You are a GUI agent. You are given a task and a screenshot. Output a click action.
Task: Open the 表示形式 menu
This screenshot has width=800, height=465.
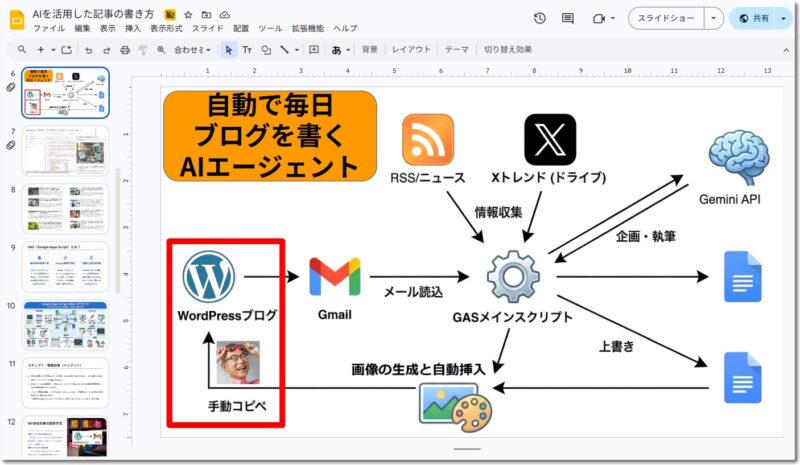pos(166,29)
